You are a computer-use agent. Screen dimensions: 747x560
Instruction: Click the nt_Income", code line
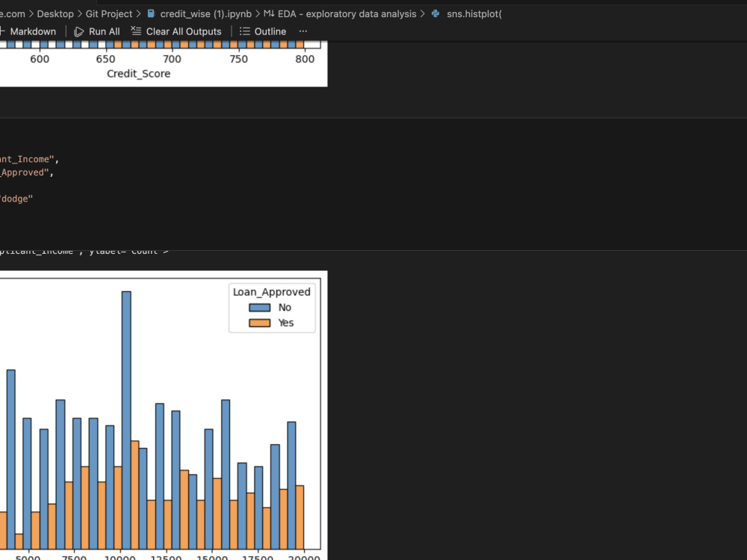point(28,159)
